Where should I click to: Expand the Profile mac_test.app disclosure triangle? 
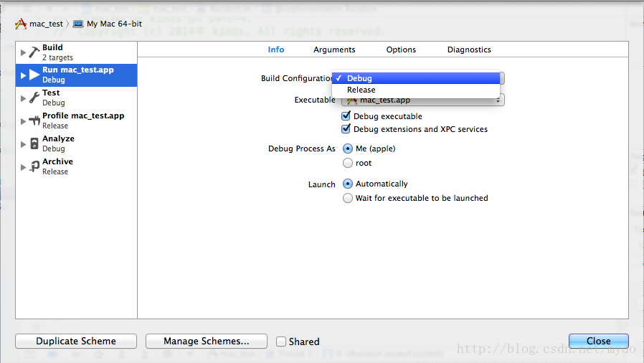23,121
